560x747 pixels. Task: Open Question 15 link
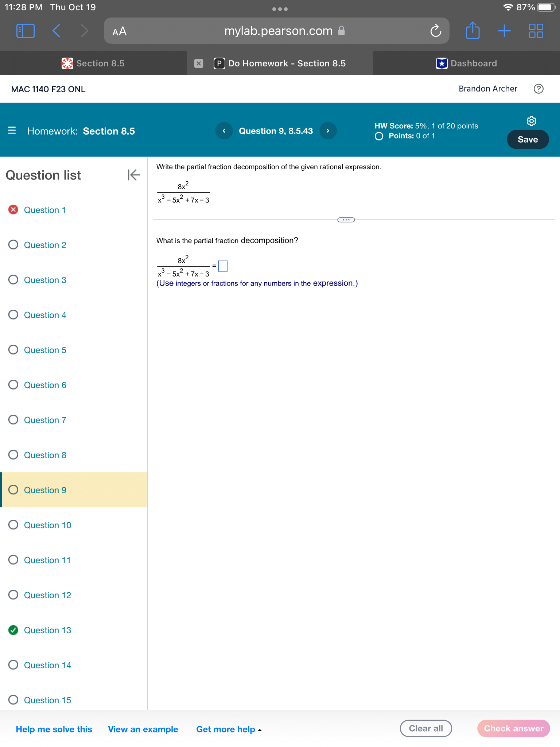pos(47,700)
